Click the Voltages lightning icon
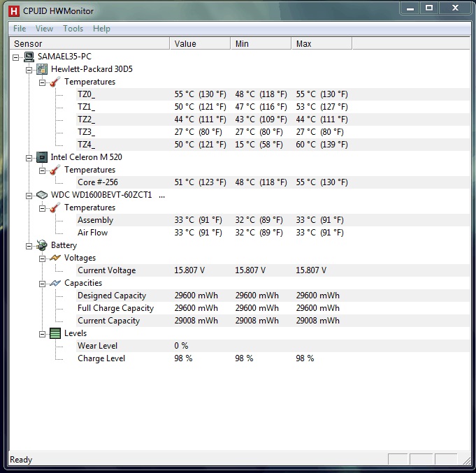 click(55, 258)
